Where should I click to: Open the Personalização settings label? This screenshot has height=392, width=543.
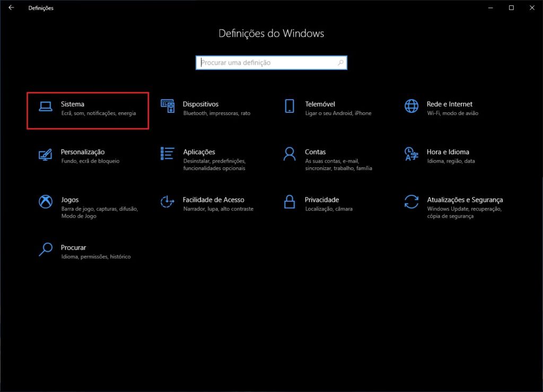click(83, 152)
